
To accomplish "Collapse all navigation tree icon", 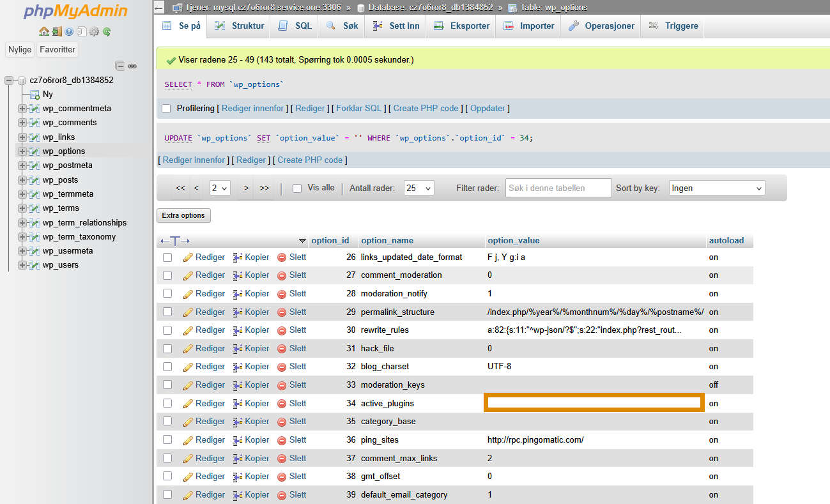I will pos(120,66).
